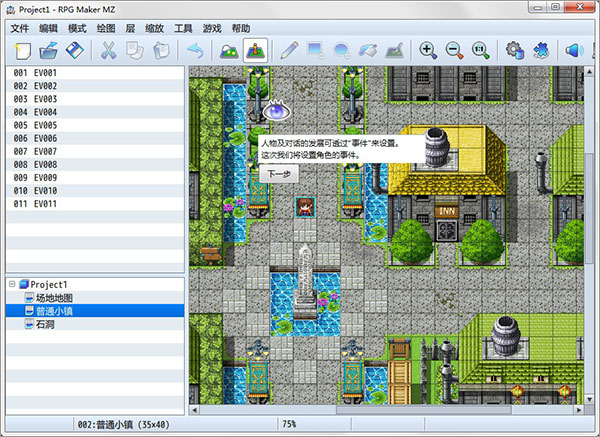The image size is (600, 437).
Task: Undo last action with blue arrow
Action: coord(195,51)
